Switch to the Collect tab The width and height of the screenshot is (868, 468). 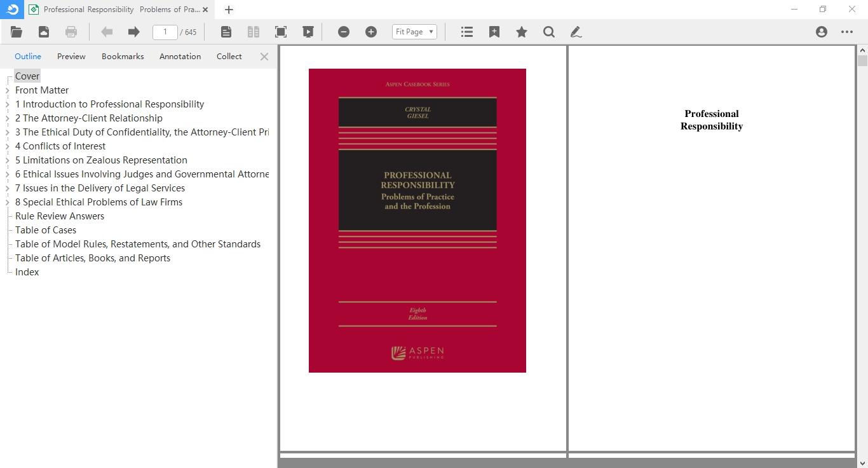coord(229,57)
